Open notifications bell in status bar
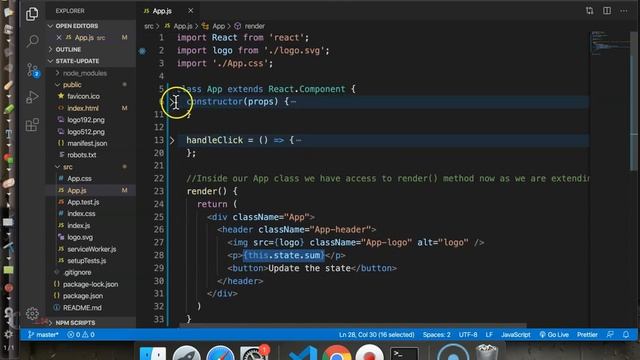This screenshot has width=640, height=360. tap(626, 335)
